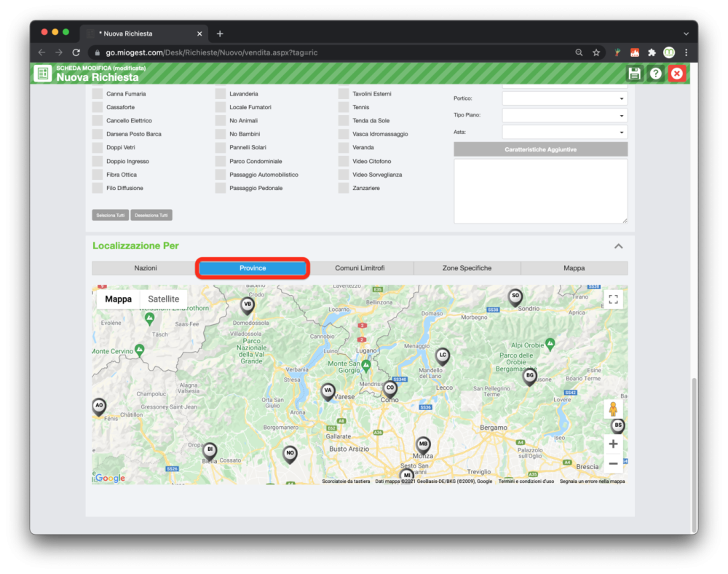The width and height of the screenshot is (728, 574).
Task: Open the Portico dropdown
Action: coord(565,98)
